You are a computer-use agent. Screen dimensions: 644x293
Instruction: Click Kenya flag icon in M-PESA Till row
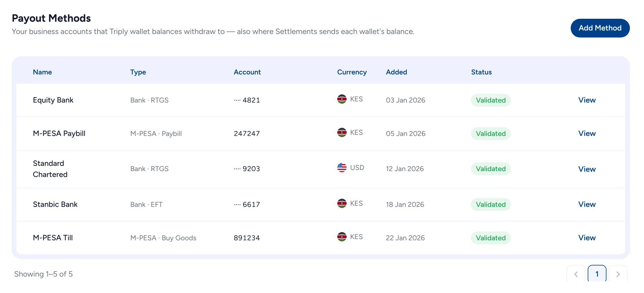point(342,237)
